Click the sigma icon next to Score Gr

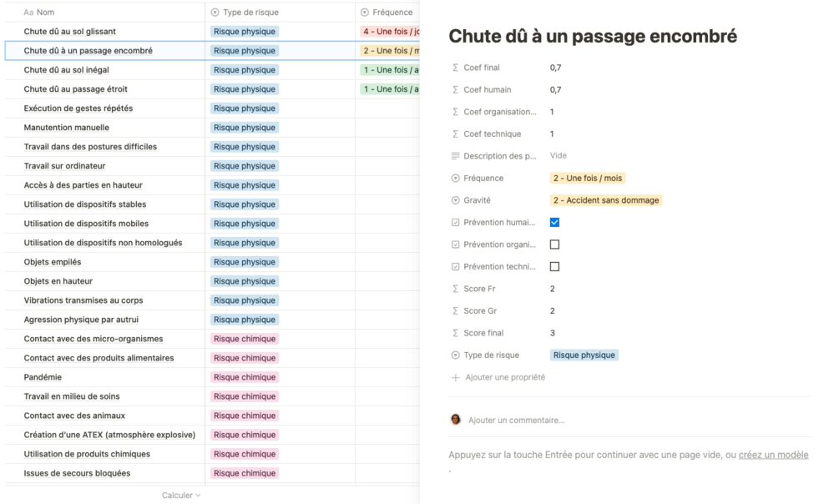(x=455, y=311)
